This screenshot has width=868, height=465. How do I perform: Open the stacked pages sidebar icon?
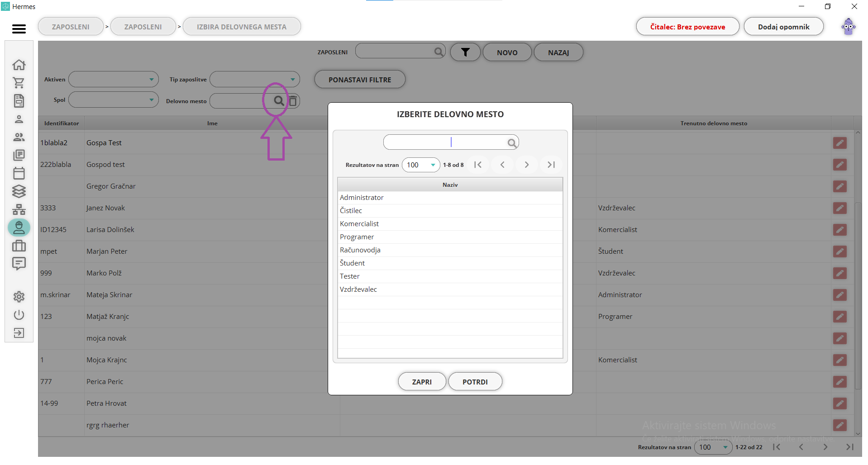tap(19, 155)
